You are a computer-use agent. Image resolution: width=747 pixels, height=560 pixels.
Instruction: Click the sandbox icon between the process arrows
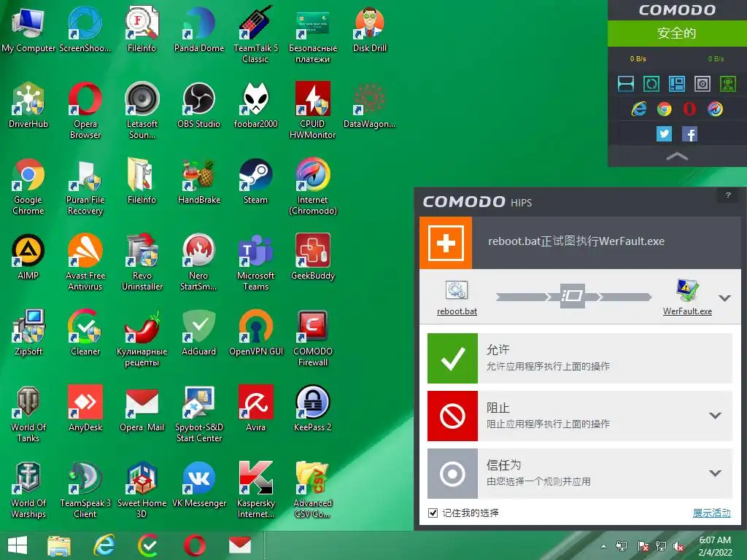click(x=572, y=296)
